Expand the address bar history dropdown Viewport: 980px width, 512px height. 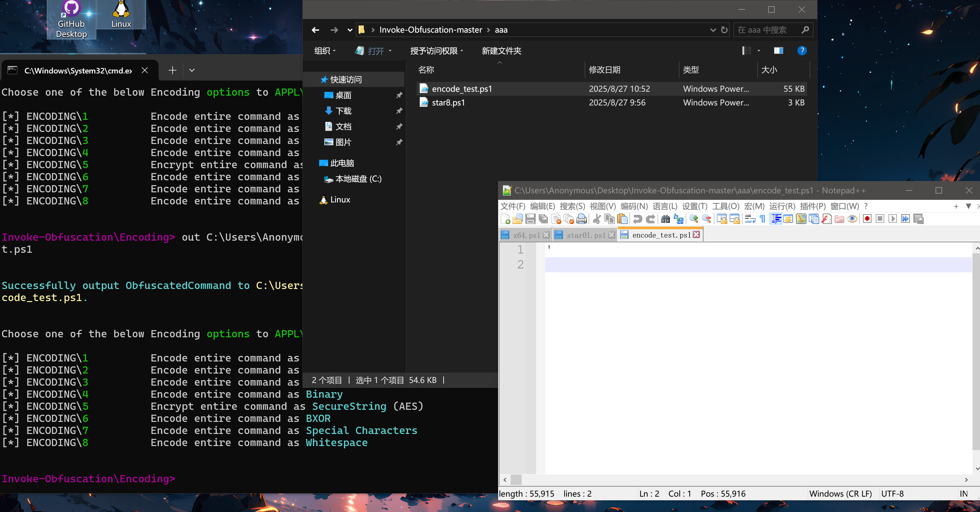(713, 30)
